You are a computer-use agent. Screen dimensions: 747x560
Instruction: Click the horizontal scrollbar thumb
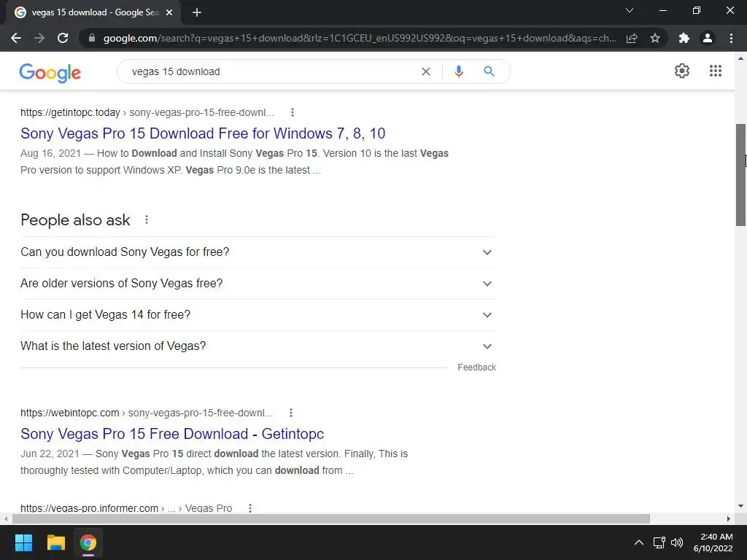click(x=331, y=518)
